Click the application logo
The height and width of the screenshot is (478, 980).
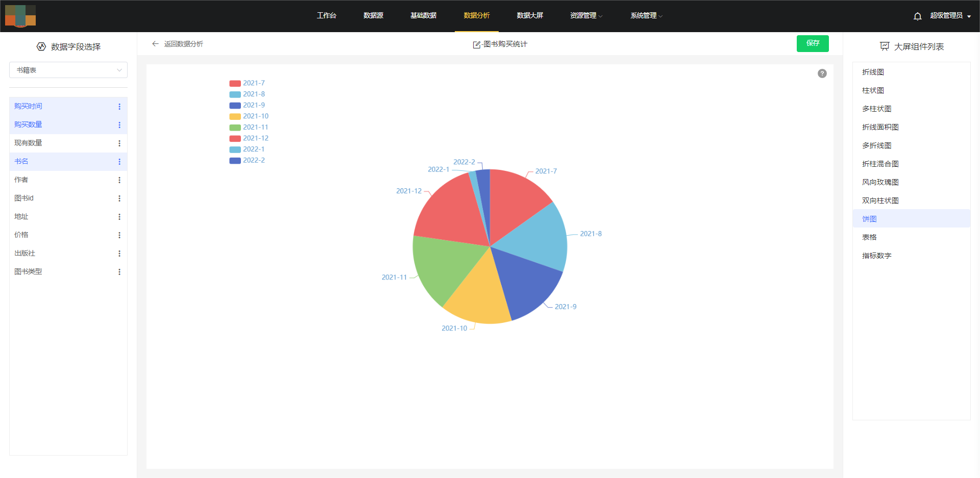tap(20, 16)
